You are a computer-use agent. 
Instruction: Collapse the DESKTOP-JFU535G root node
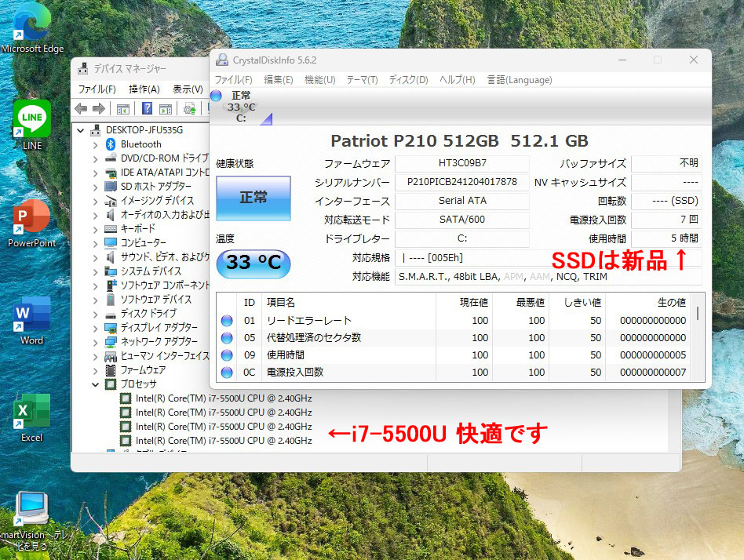pos(81,130)
